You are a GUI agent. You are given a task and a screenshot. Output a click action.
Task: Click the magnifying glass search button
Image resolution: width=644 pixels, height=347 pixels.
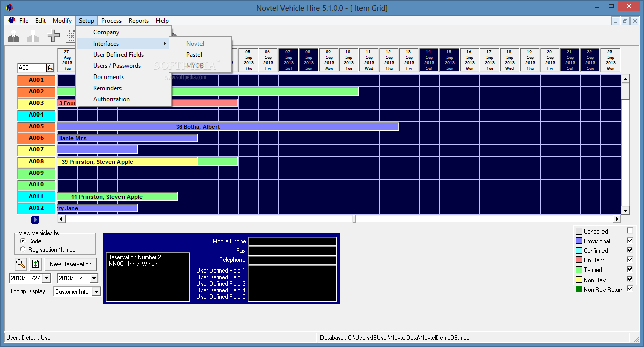click(21, 264)
